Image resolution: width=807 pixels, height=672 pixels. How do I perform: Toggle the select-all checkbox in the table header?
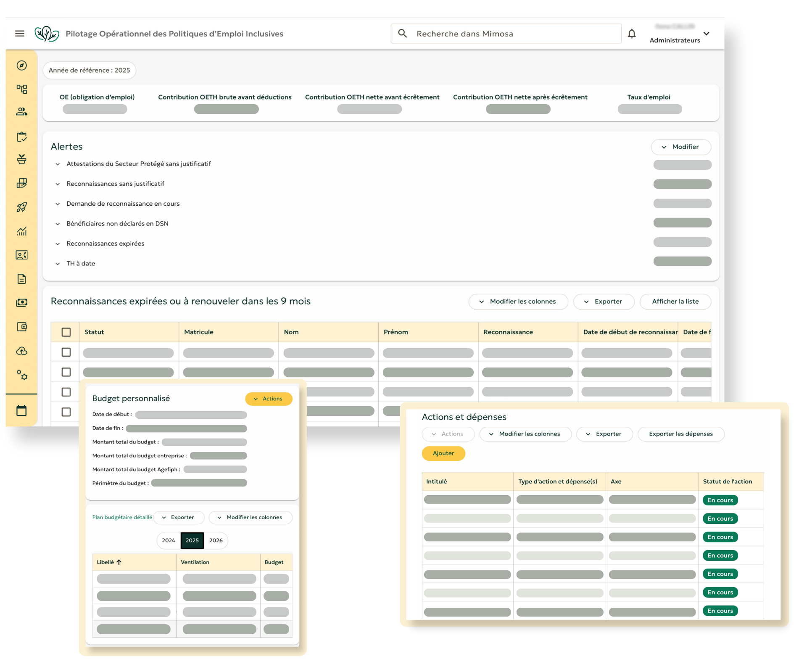[x=66, y=332]
